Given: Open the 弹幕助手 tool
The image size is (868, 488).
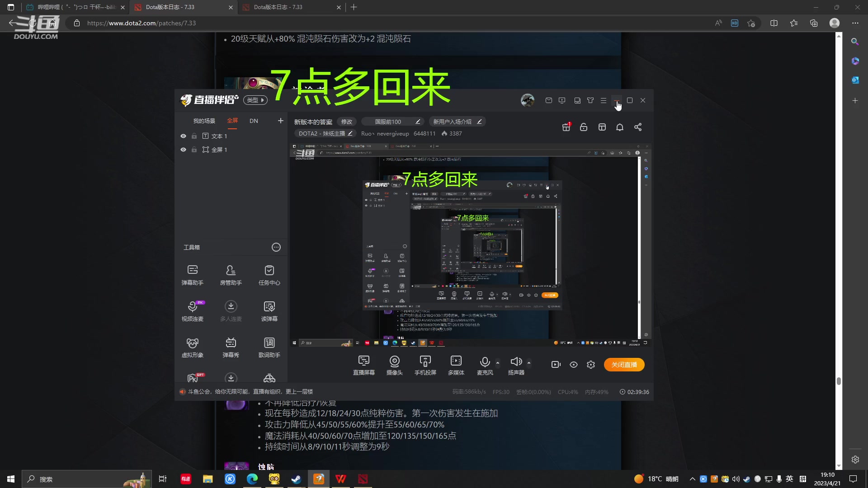Looking at the screenshot, I should pos(193,275).
